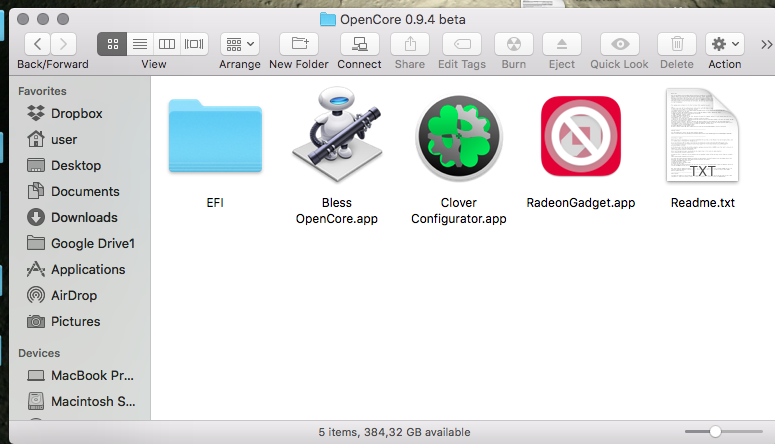The width and height of the screenshot is (775, 444).
Task: Select the EFI folder icon
Action: pos(215,135)
